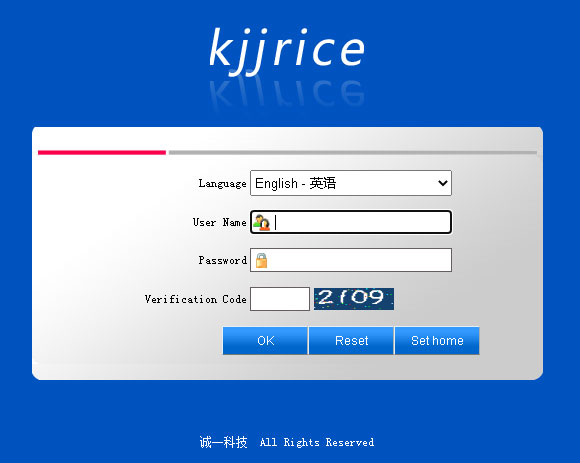The height and width of the screenshot is (463, 580).
Task: Click the User Name label
Action: (x=219, y=222)
